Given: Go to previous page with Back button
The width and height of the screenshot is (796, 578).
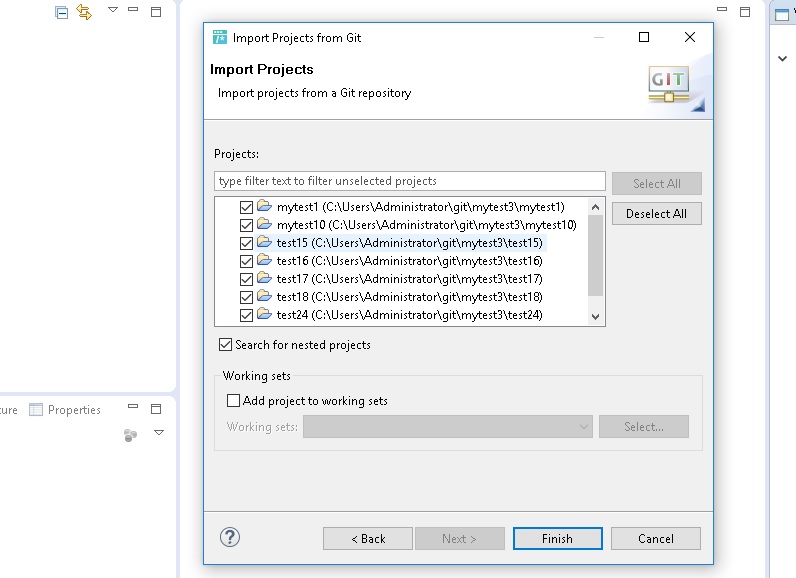Looking at the screenshot, I should point(368,539).
